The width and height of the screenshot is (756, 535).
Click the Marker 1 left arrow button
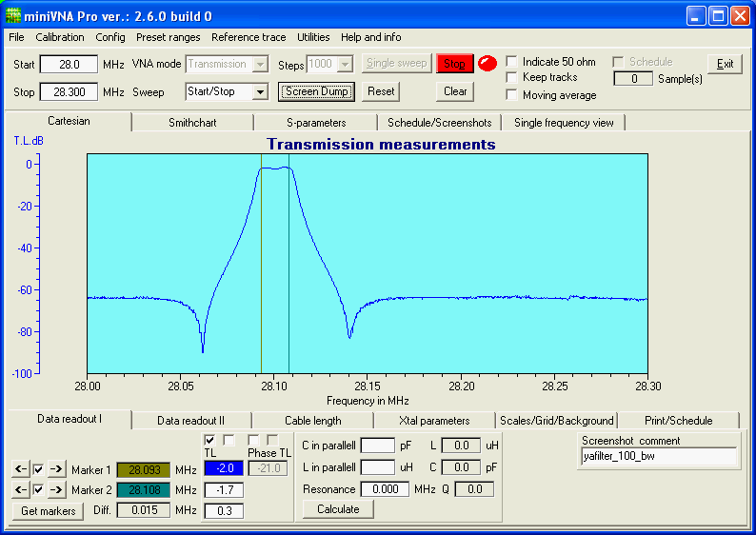pos(20,469)
